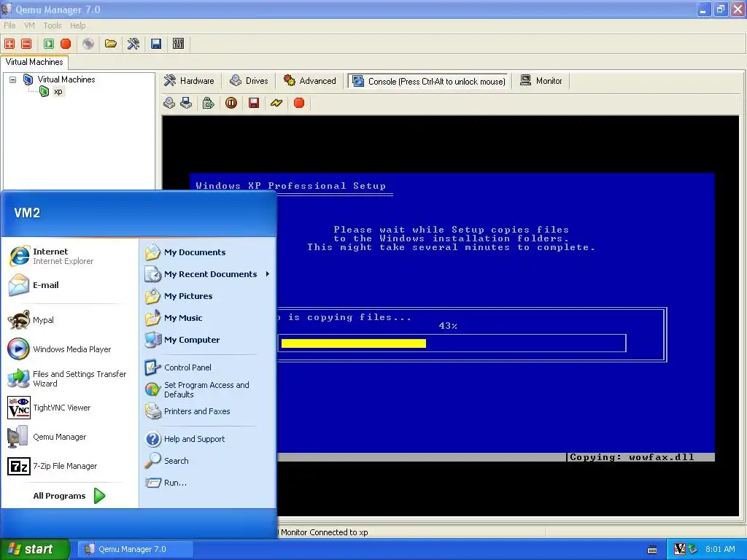Click the 8:01 AM taskbar clock
The image size is (747, 560).
click(x=720, y=549)
